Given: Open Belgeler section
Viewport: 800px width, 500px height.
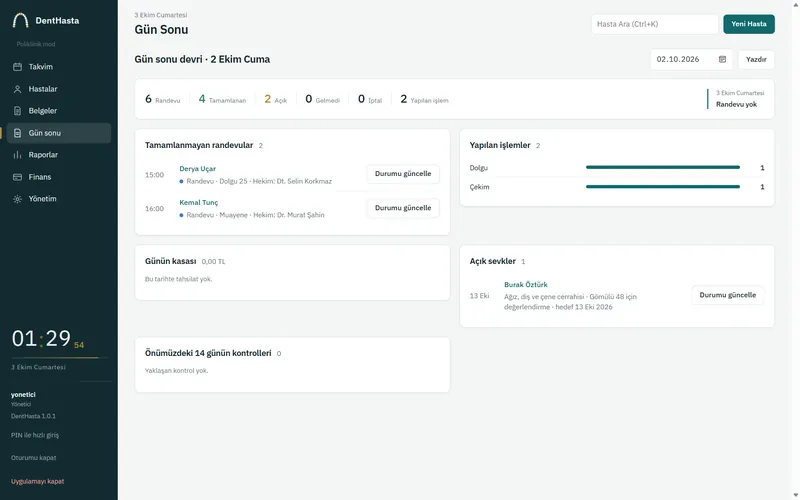Looking at the screenshot, I should tap(59, 111).
